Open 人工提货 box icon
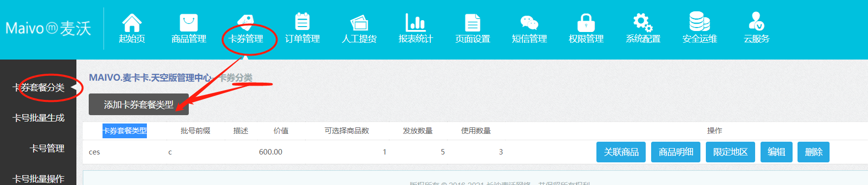 359,23
